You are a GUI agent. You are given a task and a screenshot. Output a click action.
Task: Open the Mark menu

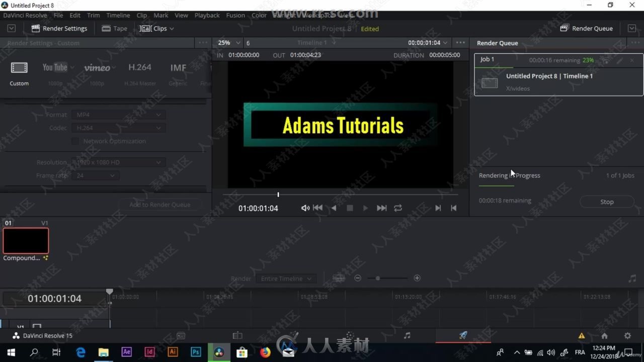point(161,15)
